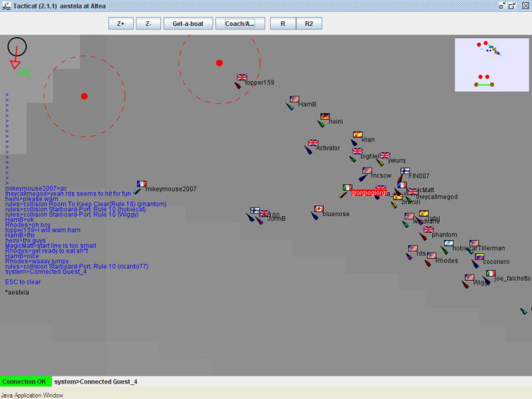Select bluenose's Canadian flag boat

[318, 209]
